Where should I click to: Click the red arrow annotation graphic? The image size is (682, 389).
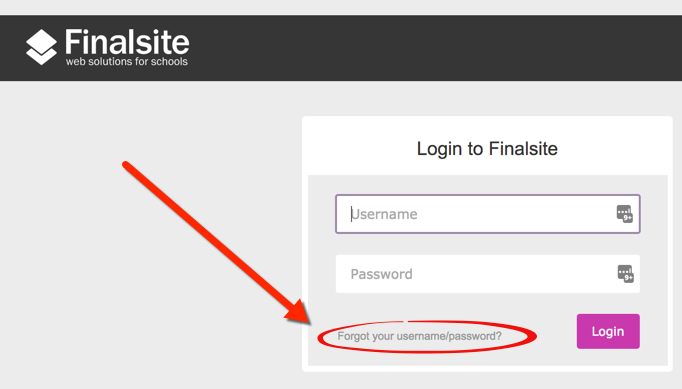click(x=216, y=243)
